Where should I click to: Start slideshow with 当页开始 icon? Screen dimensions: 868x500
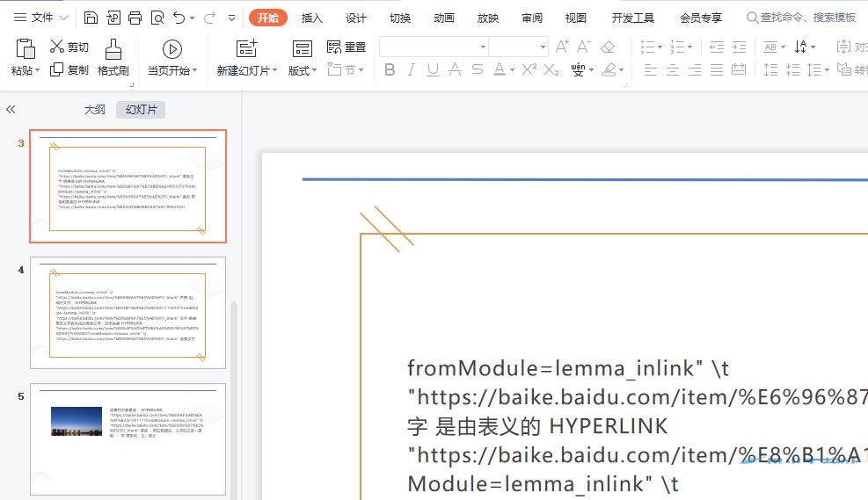coord(172,49)
